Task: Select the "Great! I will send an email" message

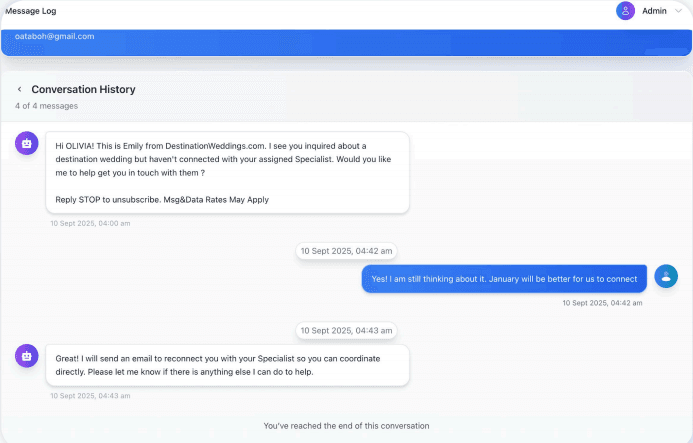Action: (227, 365)
